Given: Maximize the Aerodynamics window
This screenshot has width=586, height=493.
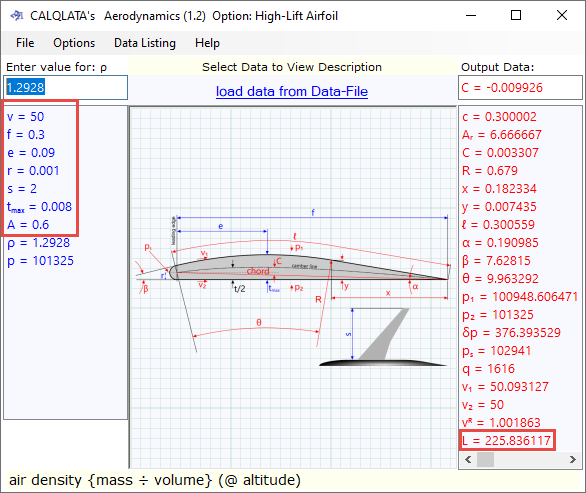Looking at the screenshot, I should click(516, 15).
